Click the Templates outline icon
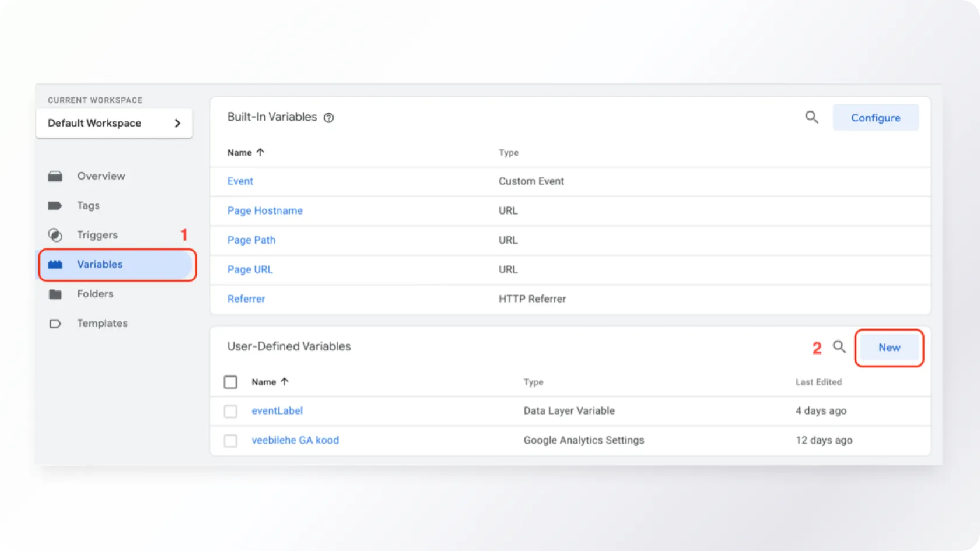This screenshot has height=551, width=980. pos(55,324)
